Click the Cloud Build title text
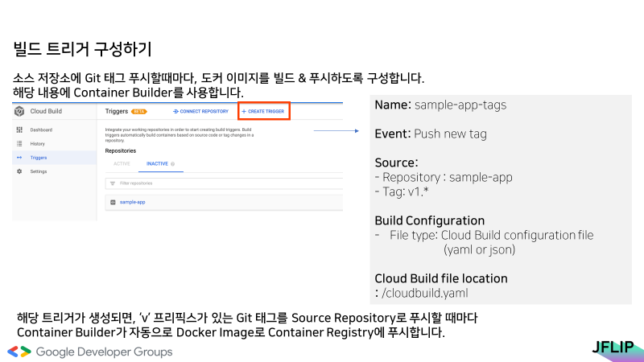The image size is (644, 362). point(46,111)
